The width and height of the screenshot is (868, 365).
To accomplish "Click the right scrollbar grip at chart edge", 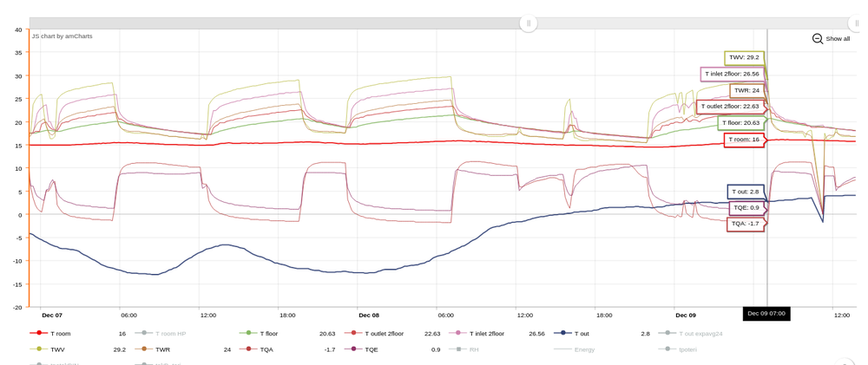I will tap(857, 23).
